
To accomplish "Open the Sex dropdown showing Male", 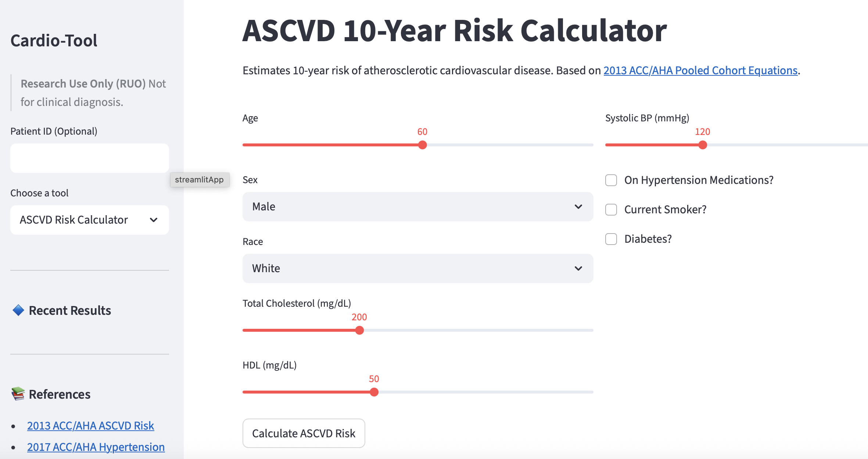I will point(417,207).
